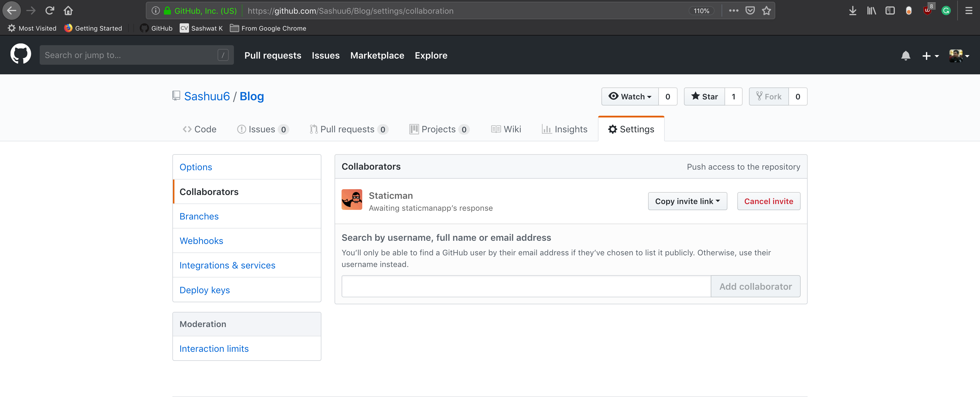Select the Settings tab
980x397 pixels.
coord(631,129)
